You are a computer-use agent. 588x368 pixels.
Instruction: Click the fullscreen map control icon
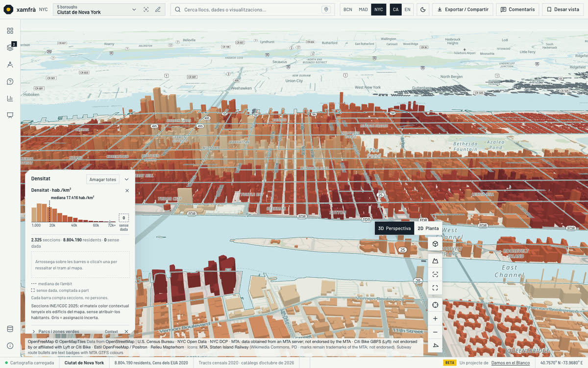point(435,288)
